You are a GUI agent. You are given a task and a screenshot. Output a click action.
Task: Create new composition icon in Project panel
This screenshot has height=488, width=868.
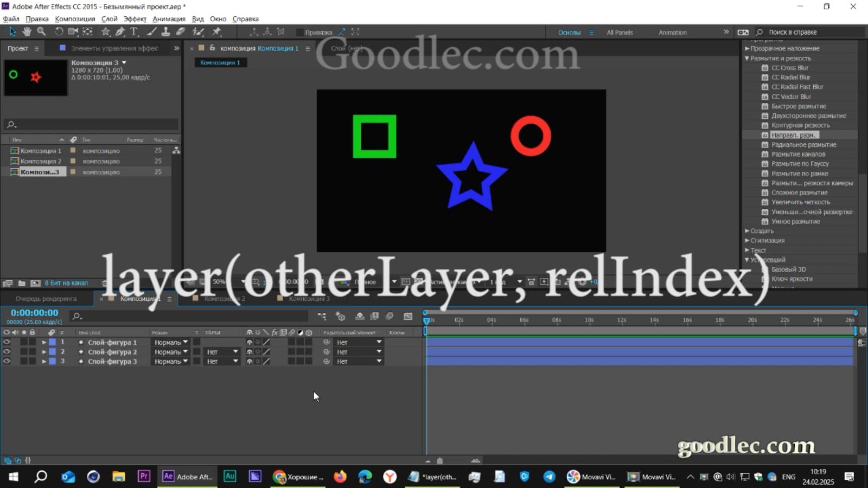click(x=35, y=283)
